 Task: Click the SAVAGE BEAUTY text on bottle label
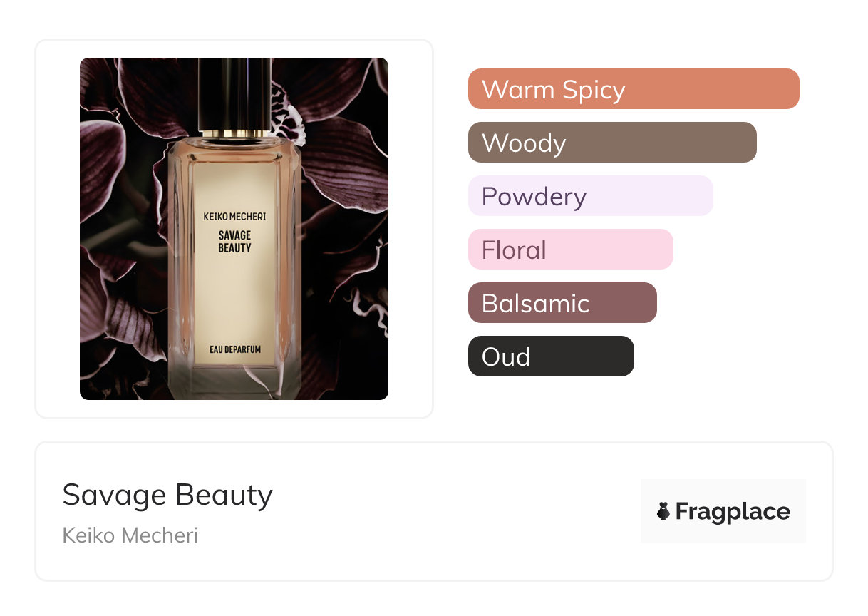(234, 242)
